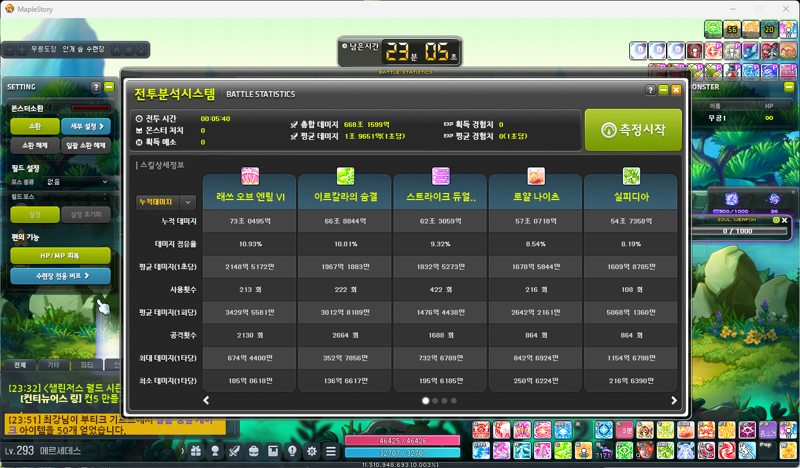Click the buff icon showing 20
800x468 pixels.
pos(769,29)
